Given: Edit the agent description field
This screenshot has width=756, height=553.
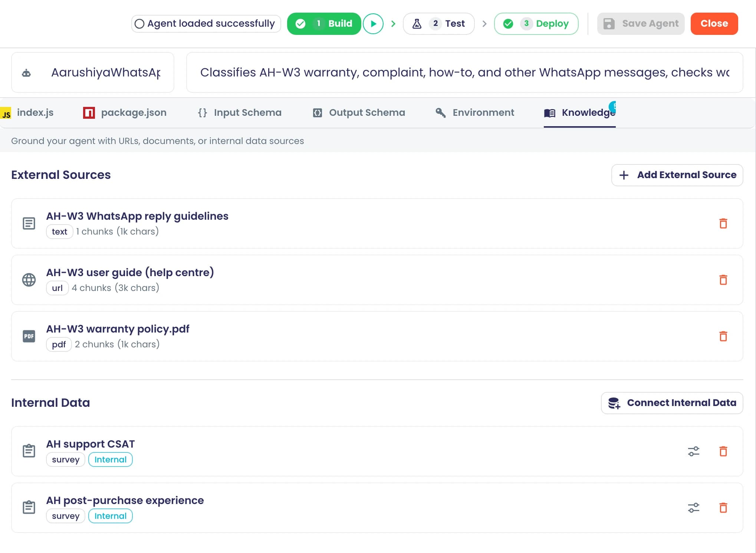Looking at the screenshot, I should click(x=464, y=72).
